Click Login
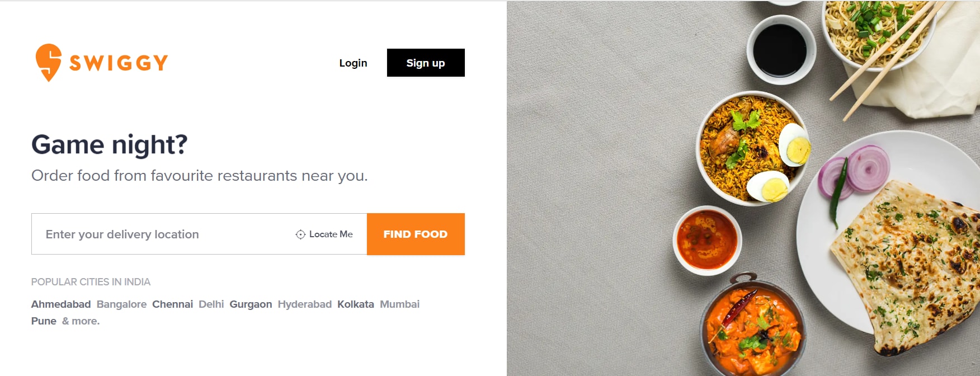The height and width of the screenshot is (376, 980). [352, 63]
